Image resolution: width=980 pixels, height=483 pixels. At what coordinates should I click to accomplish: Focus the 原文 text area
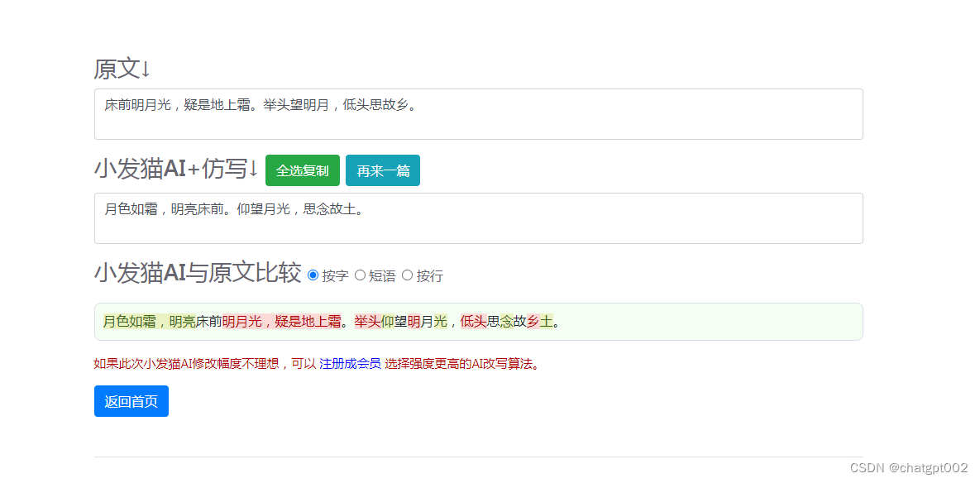pyautogui.click(x=479, y=114)
